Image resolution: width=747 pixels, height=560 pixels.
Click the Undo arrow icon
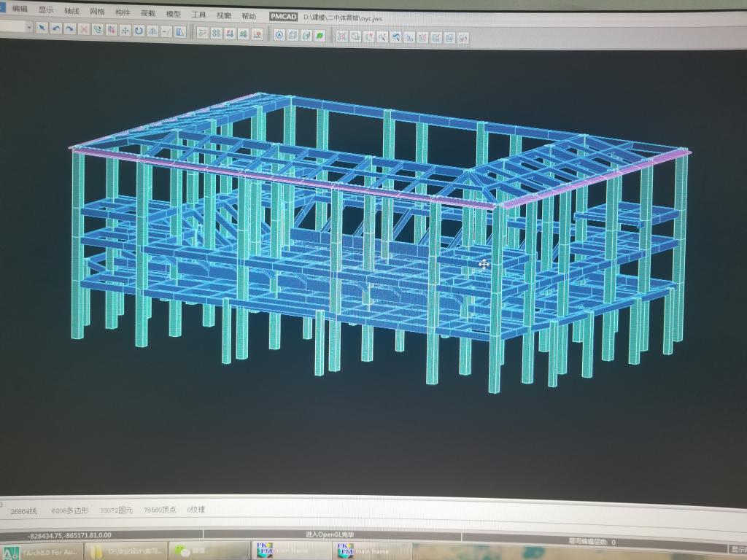(56, 29)
